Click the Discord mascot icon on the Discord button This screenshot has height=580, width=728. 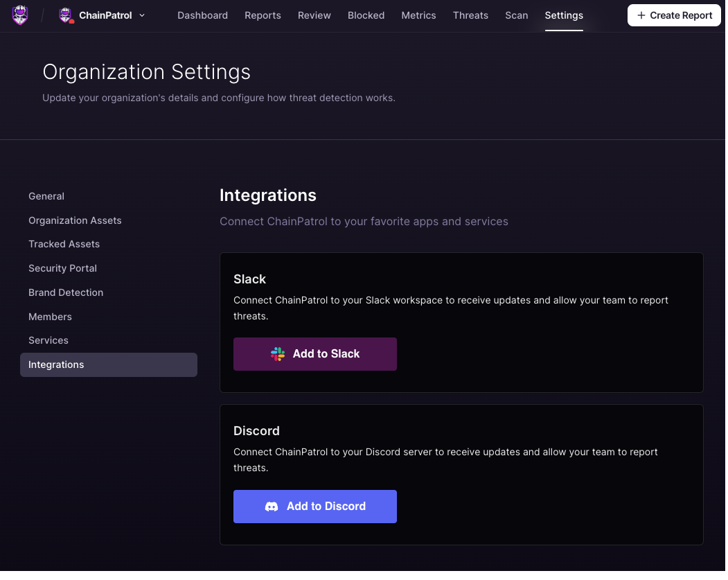(273, 506)
